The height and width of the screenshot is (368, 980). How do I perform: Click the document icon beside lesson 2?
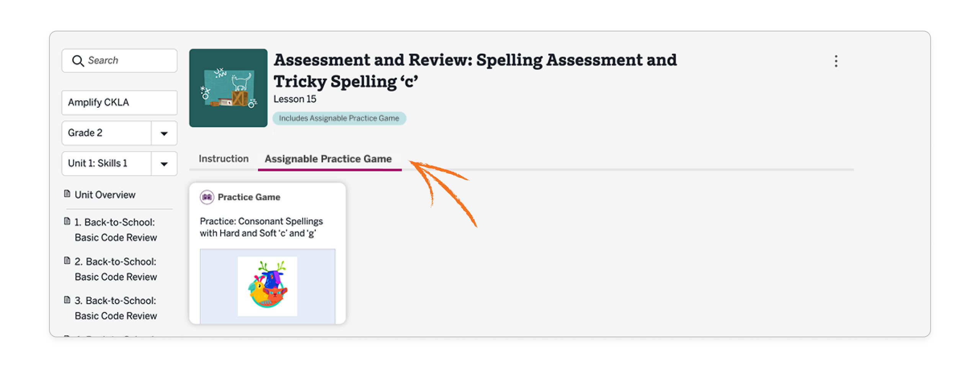point(68,261)
